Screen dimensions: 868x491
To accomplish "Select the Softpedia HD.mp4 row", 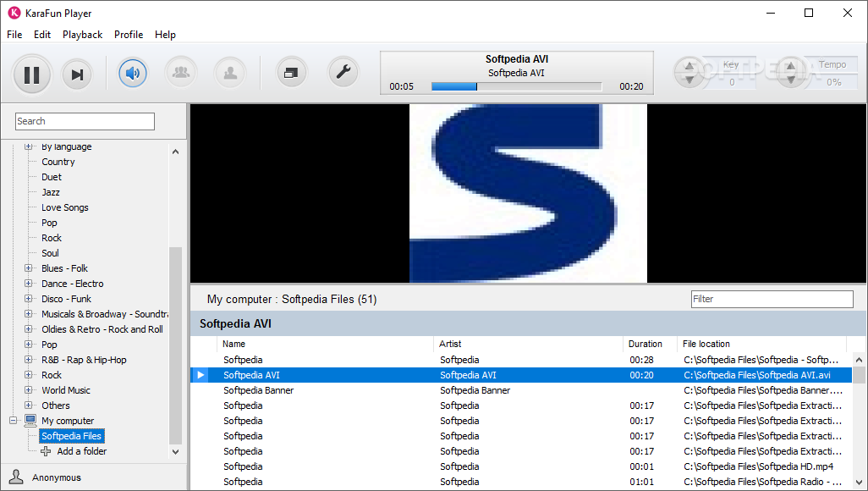I will point(521,466).
